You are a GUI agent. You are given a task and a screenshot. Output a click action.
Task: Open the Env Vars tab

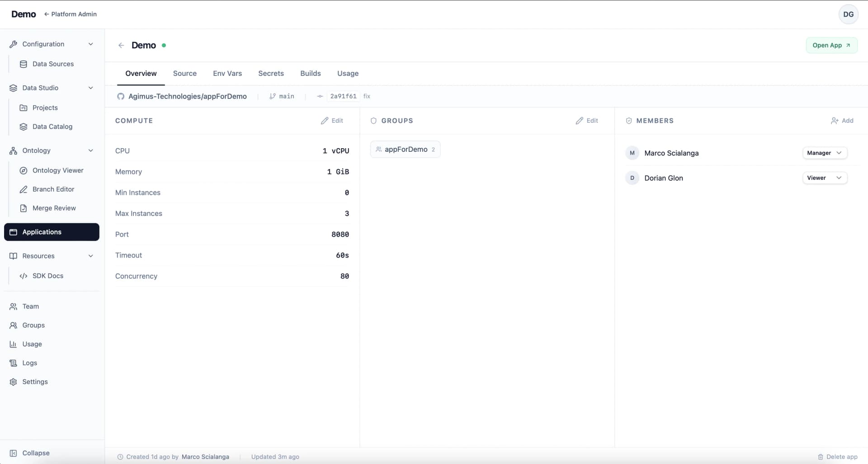pyautogui.click(x=227, y=73)
